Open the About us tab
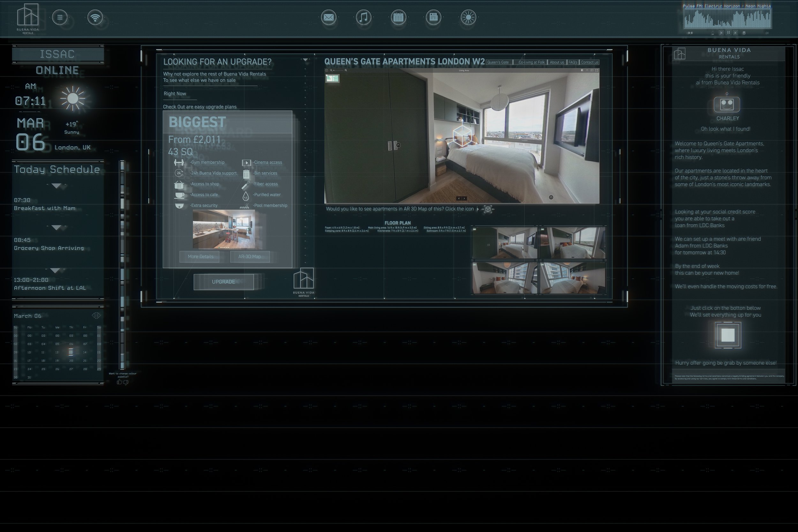798x532 pixels. click(557, 63)
